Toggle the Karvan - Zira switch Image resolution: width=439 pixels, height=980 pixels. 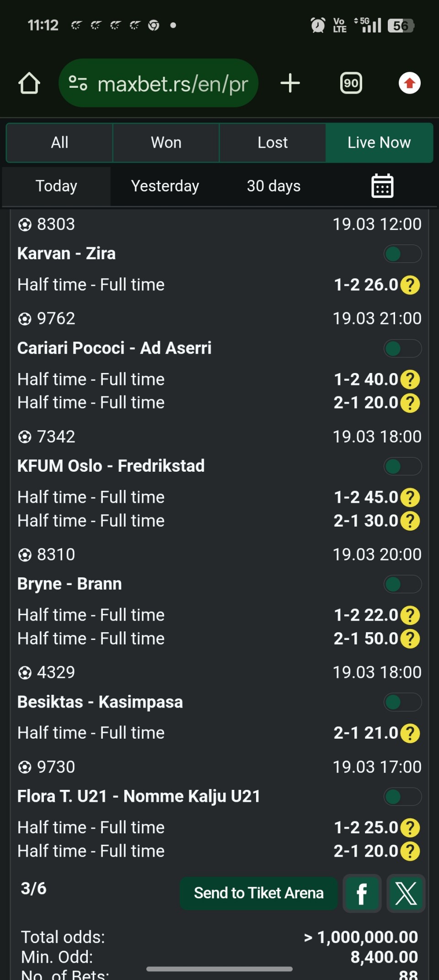coord(402,254)
